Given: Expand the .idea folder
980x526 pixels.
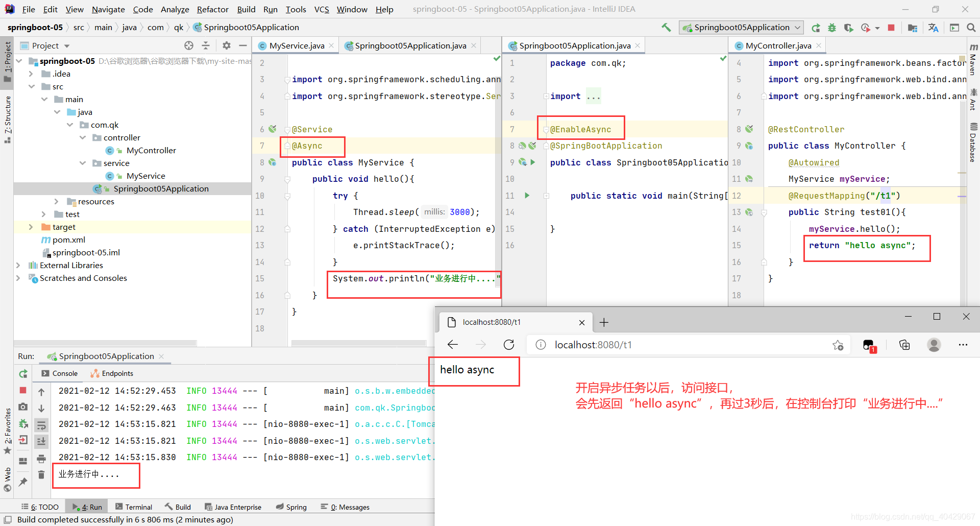Looking at the screenshot, I should click(x=31, y=74).
